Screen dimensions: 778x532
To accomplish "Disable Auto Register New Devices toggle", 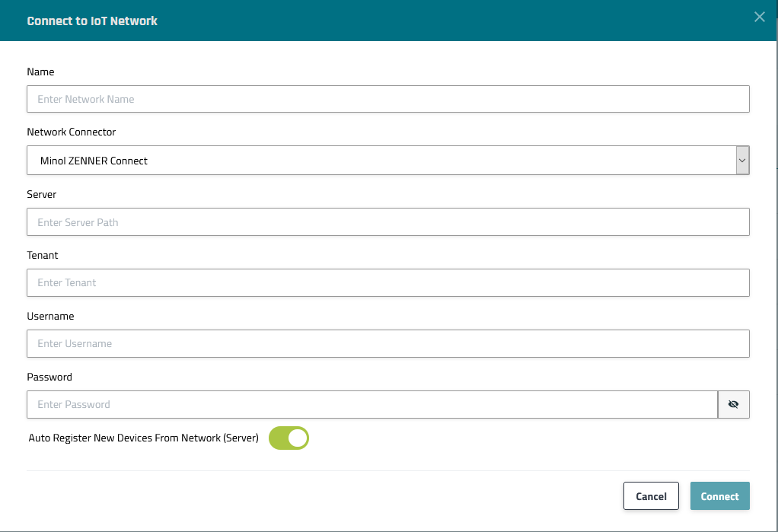I will coord(289,438).
